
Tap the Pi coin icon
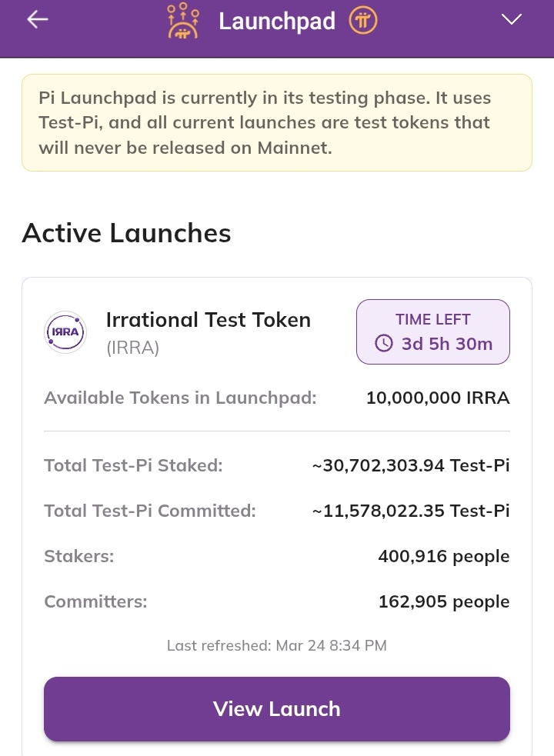click(363, 21)
